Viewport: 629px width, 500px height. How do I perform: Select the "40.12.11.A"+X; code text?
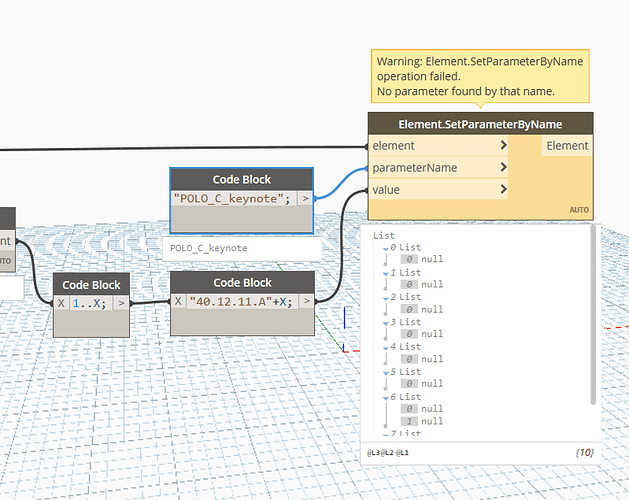tap(241, 301)
